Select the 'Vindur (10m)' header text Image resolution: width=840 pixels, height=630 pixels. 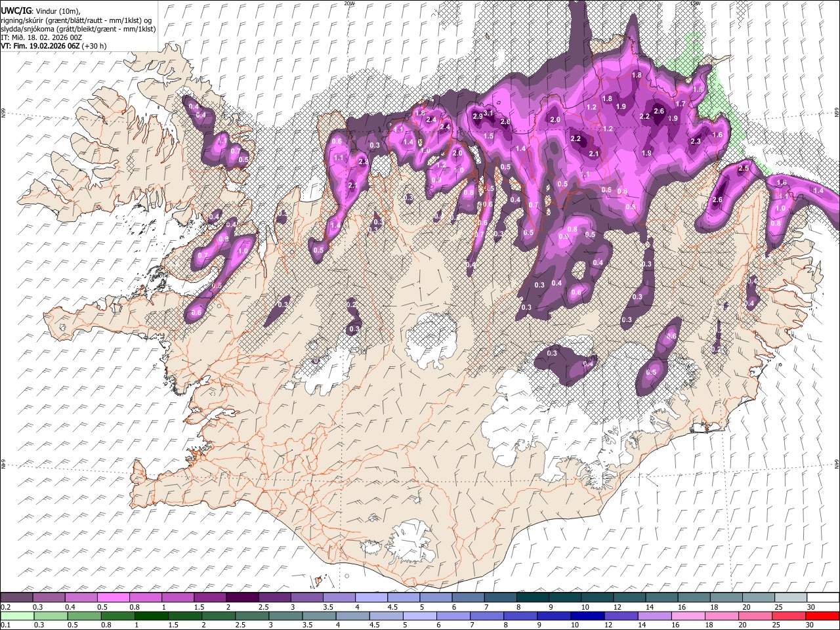point(56,10)
